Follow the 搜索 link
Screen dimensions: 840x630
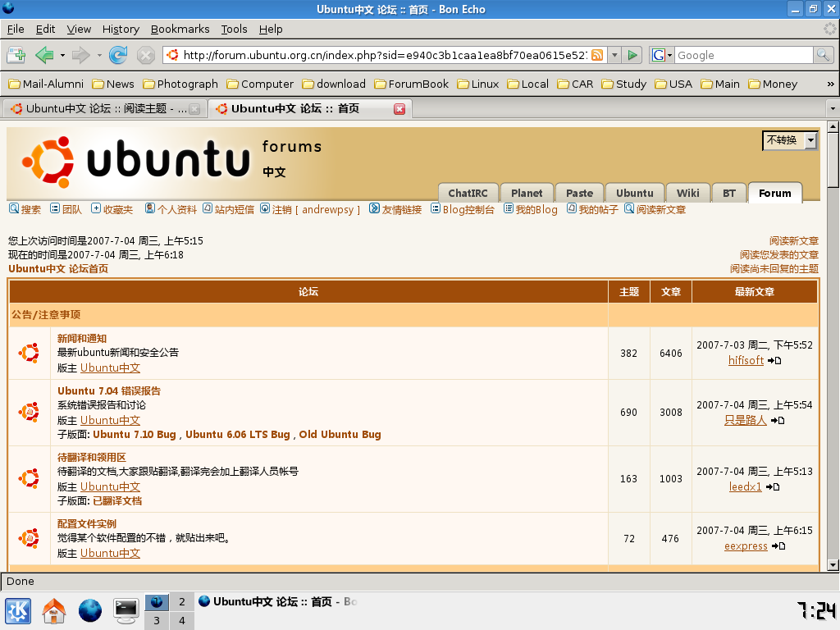pyautogui.click(x=25, y=209)
